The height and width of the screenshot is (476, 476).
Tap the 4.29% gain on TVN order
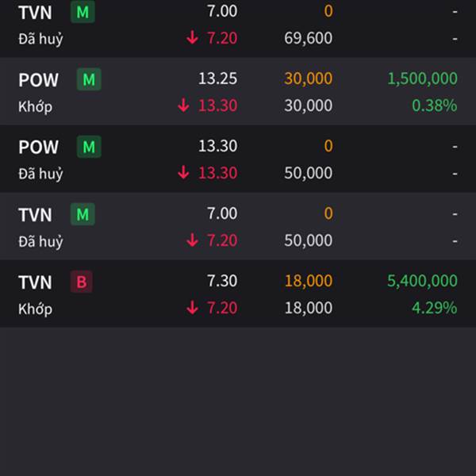pyautogui.click(x=435, y=308)
